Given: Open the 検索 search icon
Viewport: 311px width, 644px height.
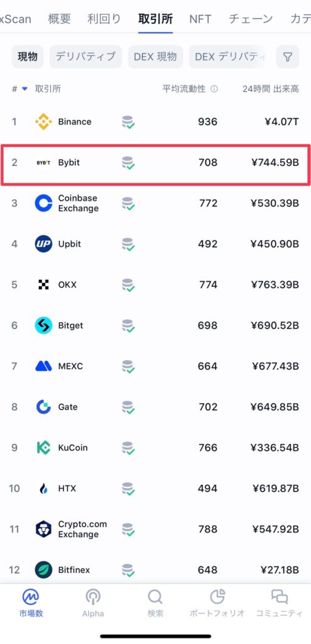Looking at the screenshot, I should coord(156,597).
